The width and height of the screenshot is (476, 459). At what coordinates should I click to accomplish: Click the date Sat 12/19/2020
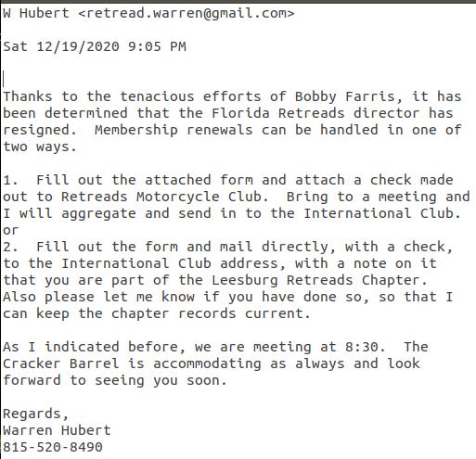[61, 47]
